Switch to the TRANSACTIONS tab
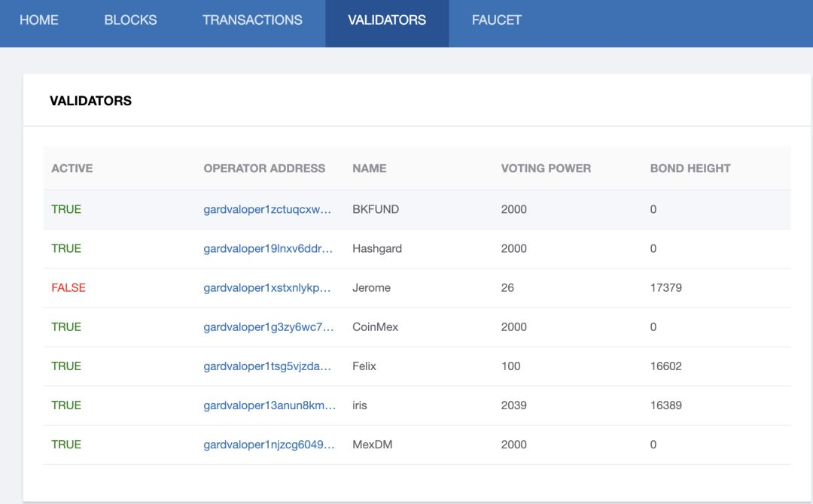Screen dimensions: 813x504 (252, 20)
